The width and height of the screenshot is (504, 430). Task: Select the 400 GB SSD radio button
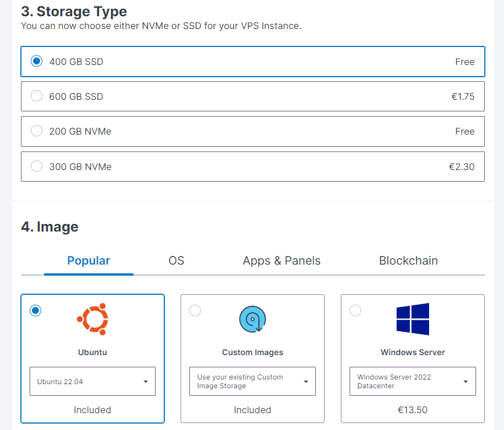(37, 62)
